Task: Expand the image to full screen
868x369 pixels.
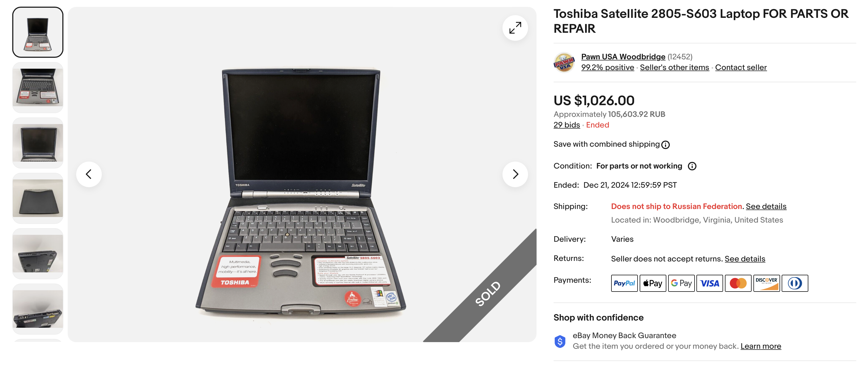Action: coord(515,28)
